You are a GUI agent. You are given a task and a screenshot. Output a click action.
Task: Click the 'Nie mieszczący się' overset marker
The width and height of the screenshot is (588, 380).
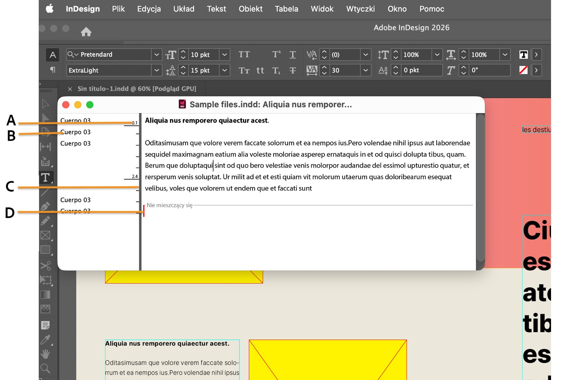169,205
